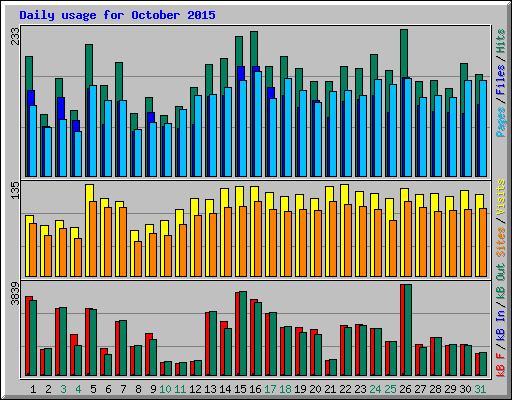Viewport: 512px width, 400px height.
Task: Select the '135' axis value of middle chart
Action: pyautogui.click(x=15, y=190)
